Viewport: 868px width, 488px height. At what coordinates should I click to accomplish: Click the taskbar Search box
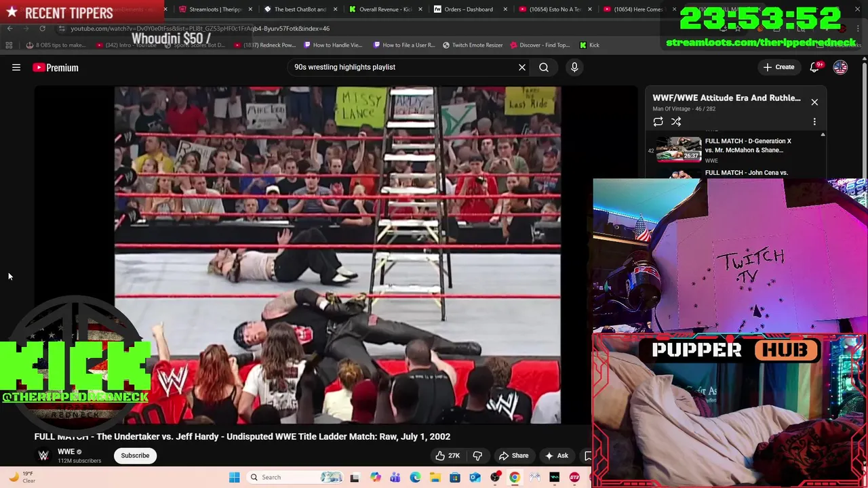(x=296, y=477)
